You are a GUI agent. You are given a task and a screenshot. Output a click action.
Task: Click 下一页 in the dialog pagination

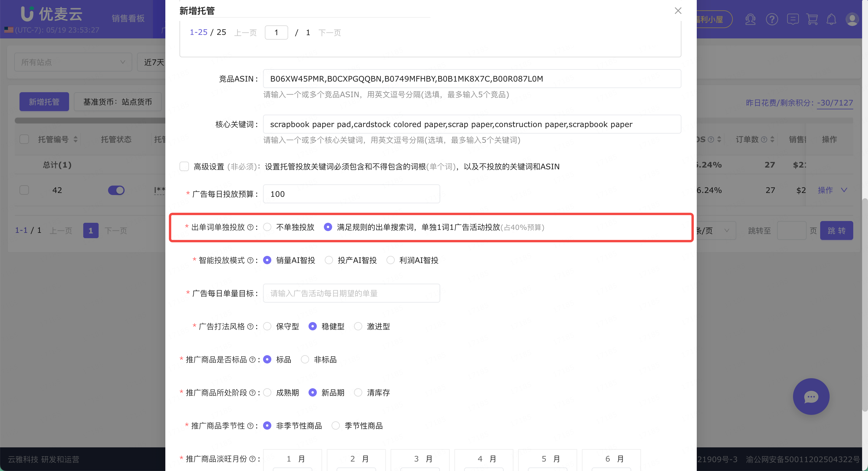pos(329,33)
